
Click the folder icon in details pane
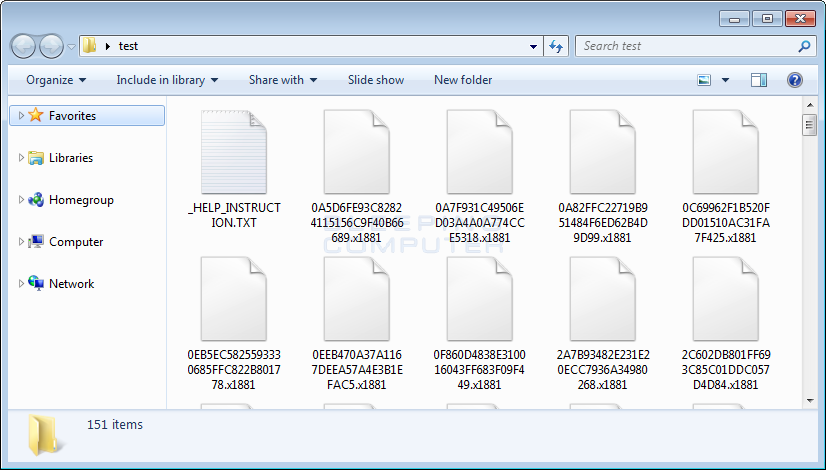[46, 435]
